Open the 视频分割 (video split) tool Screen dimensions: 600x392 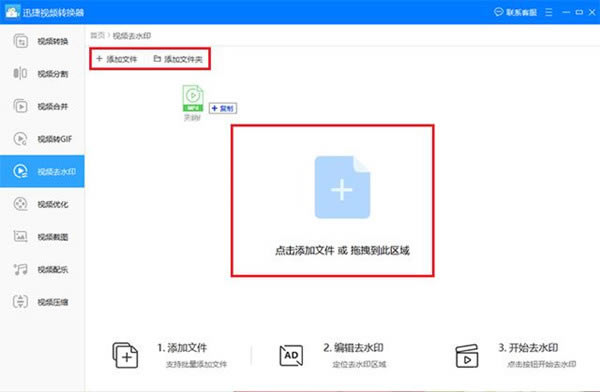(42, 74)
